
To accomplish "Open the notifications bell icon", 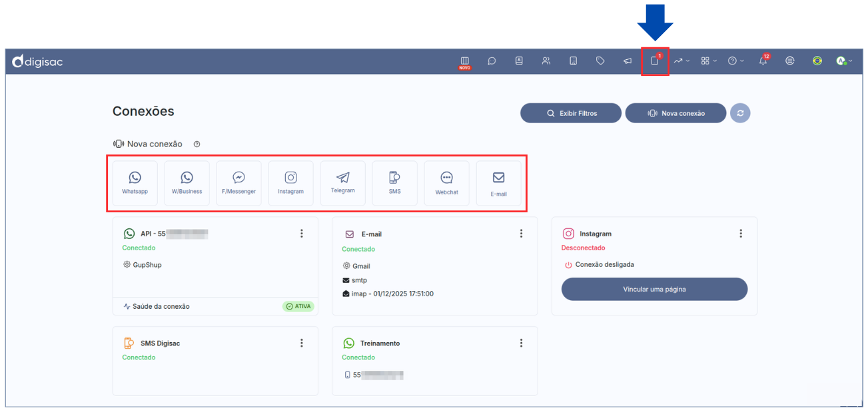I will click(x=763, y=61).
